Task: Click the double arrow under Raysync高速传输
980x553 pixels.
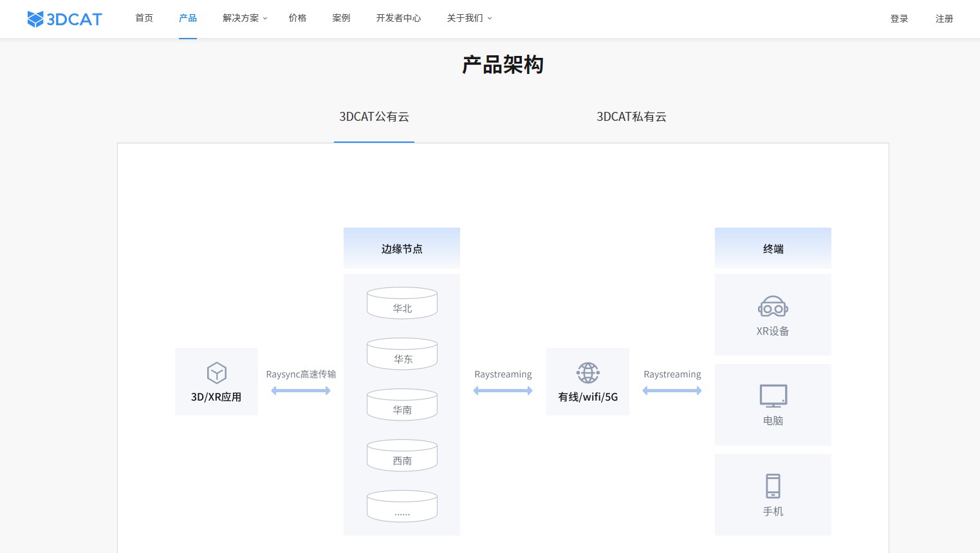Action: coord(300,391)
